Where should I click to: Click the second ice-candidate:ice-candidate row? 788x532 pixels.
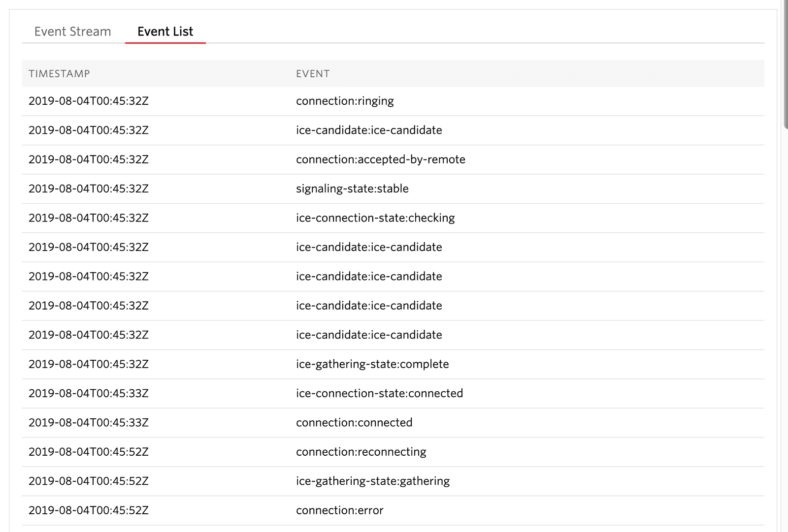tap(368, 247)
